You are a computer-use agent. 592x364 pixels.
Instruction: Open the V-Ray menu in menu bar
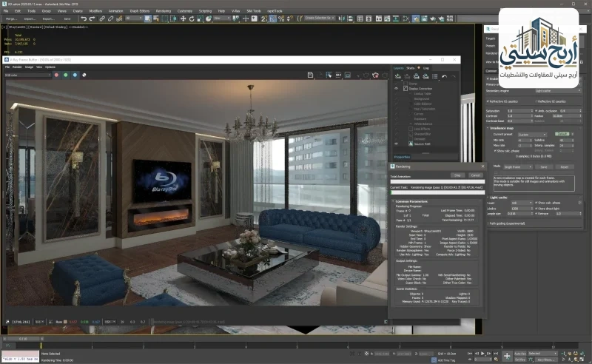235,11
